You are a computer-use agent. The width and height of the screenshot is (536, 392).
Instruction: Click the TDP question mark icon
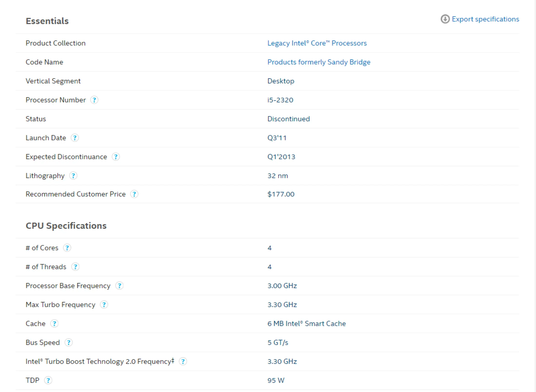click(48, 380)
